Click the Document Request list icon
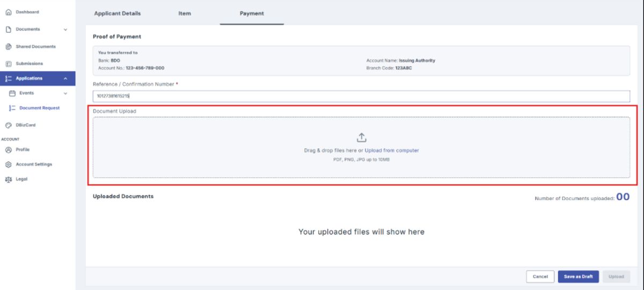The image size is (644, 290). [x=12, y=108]
